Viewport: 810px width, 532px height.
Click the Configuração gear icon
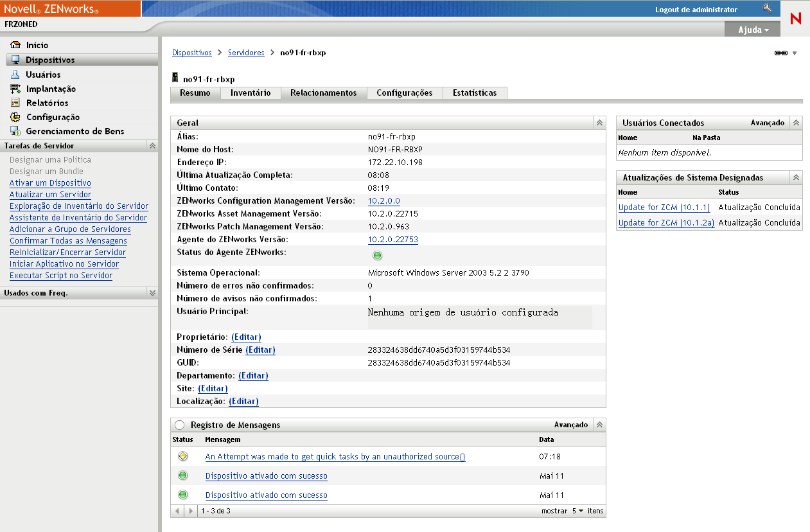click(15, 117)
